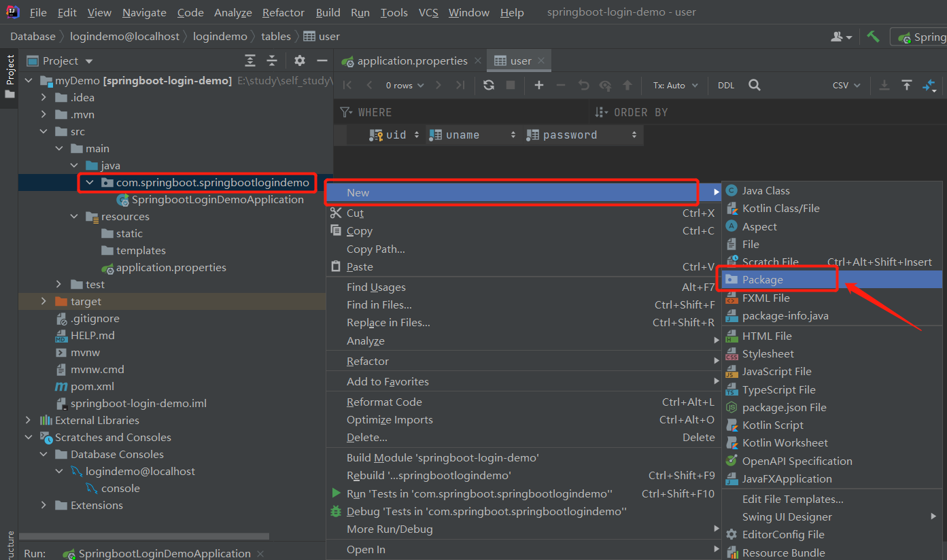Open the CSV export format dropdown
The height and width of the screenshot is (560, 947).
846,86
